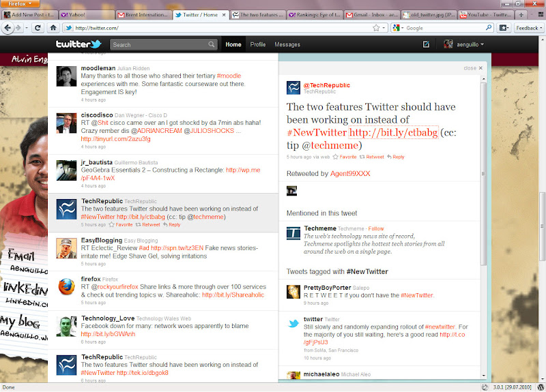
Task: Open the tinyurl.com/2azu3fg link
Action: tap(115, 139)
